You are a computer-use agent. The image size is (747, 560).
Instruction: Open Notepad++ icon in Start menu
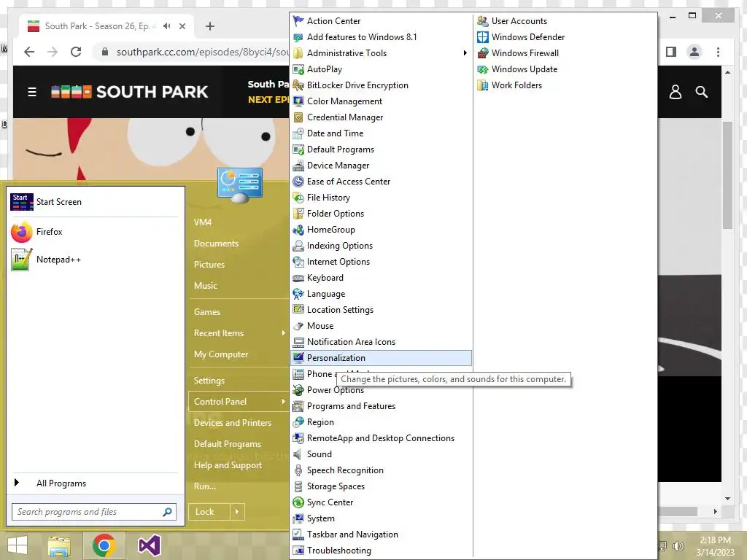pos(21,260)
